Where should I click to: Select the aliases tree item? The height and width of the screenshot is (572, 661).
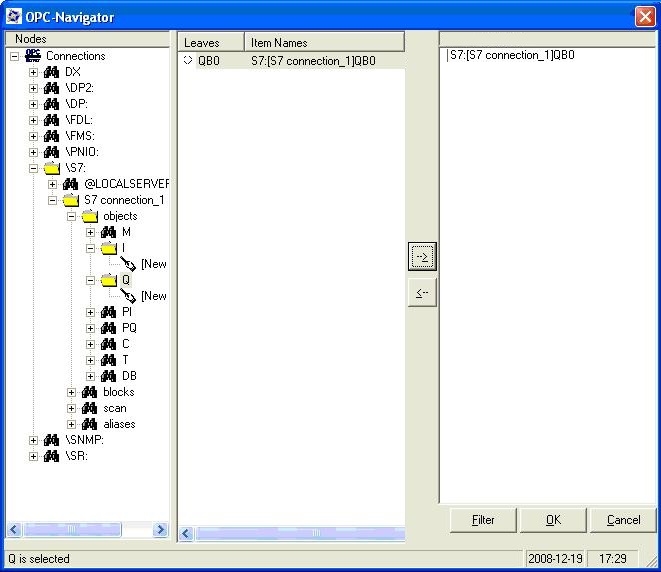pos(119,424)
